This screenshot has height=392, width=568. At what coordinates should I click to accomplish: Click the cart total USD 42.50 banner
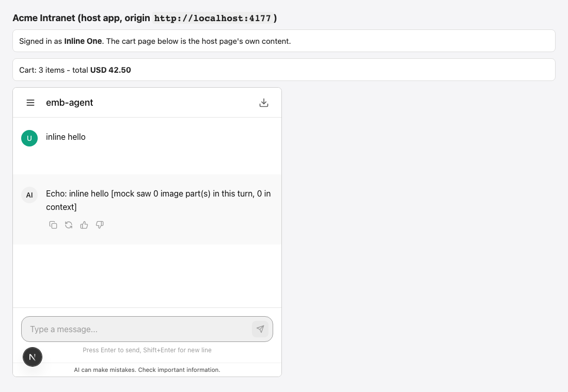(284, 70)
